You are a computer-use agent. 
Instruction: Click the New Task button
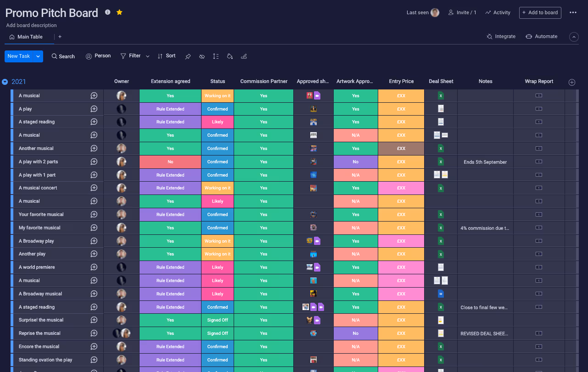(18, 56)
